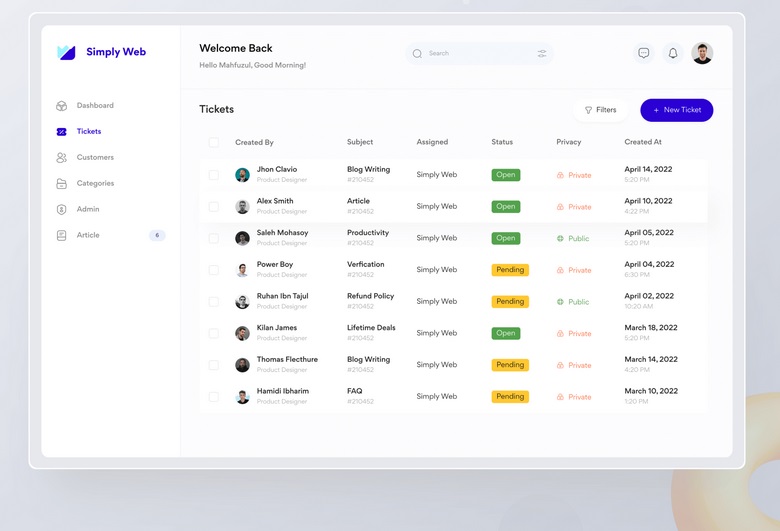Click Open status badge on Alex Smith row
Viewport: 780px width, 531px height.
pos(506,207)
